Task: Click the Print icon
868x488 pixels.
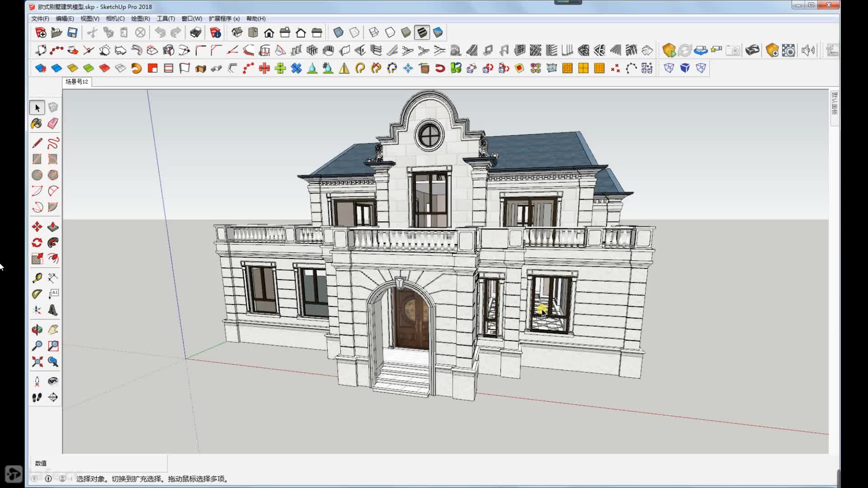Action: [195, 33]
